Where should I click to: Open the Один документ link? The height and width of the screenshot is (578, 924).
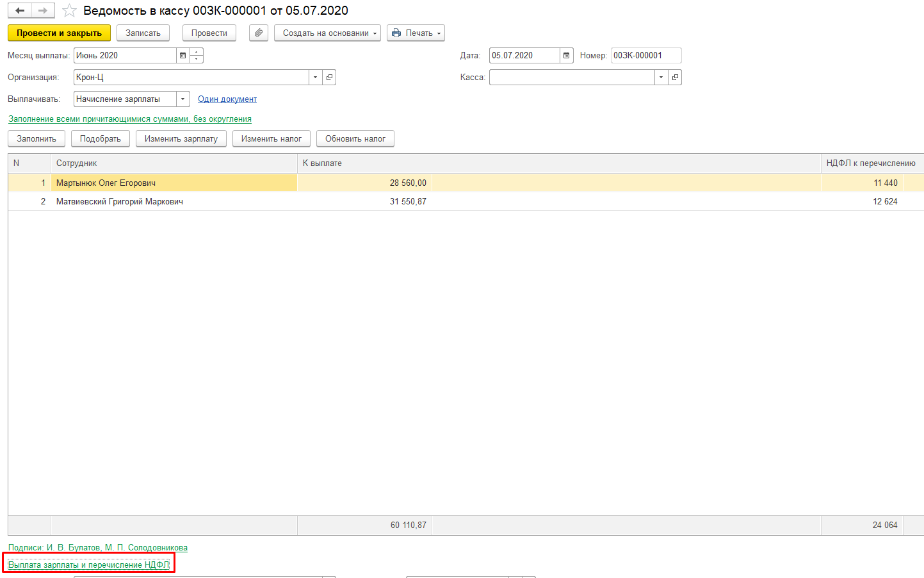[227, 99]
